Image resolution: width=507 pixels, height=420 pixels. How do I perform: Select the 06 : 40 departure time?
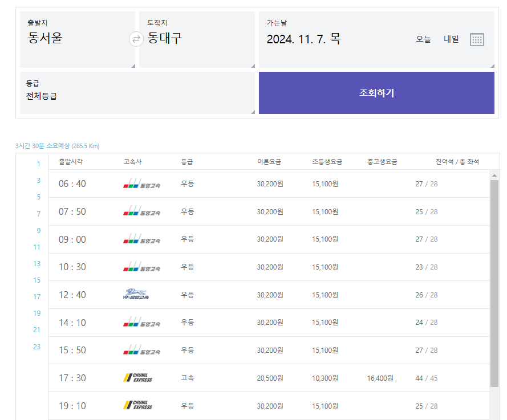[x=72, y=184]
